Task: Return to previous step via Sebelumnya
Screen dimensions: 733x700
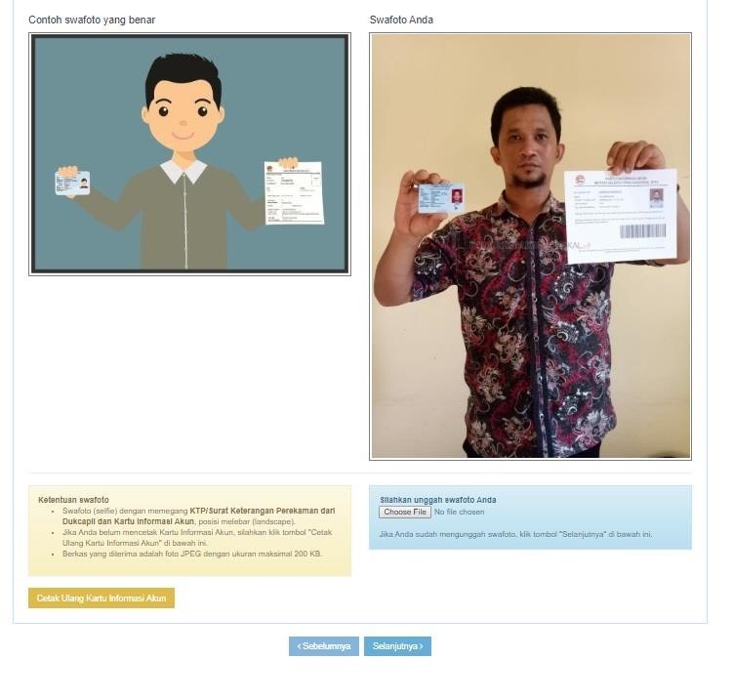Action: point(323,646)
